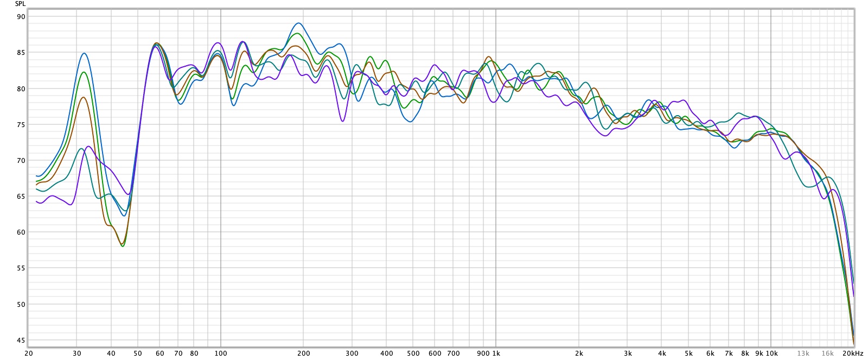Select the 30 Hz frequency axis label
868x360 pixels.
point(77,353)
